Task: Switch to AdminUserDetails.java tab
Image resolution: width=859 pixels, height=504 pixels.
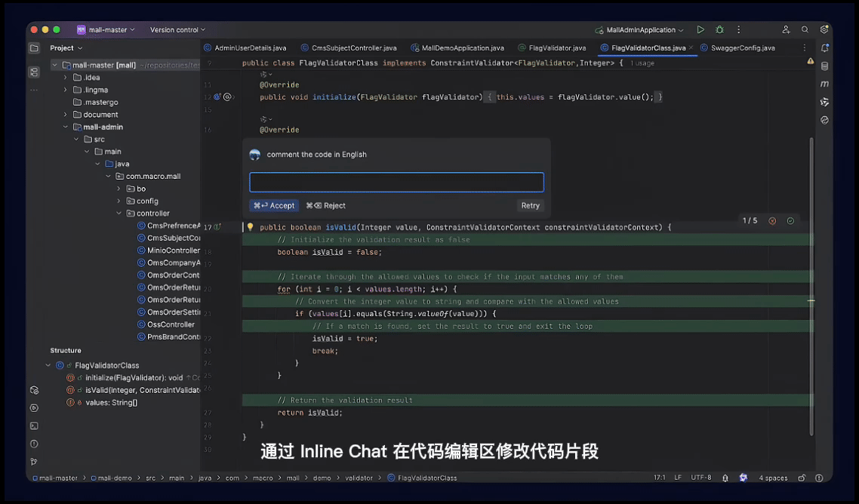Action: point(245,48)
